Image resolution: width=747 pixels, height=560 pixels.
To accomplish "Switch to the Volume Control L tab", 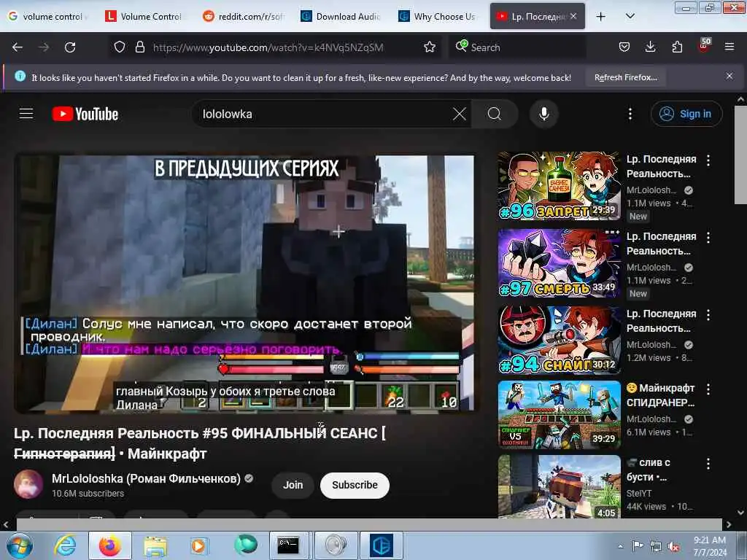I will [x=145, y=17].
